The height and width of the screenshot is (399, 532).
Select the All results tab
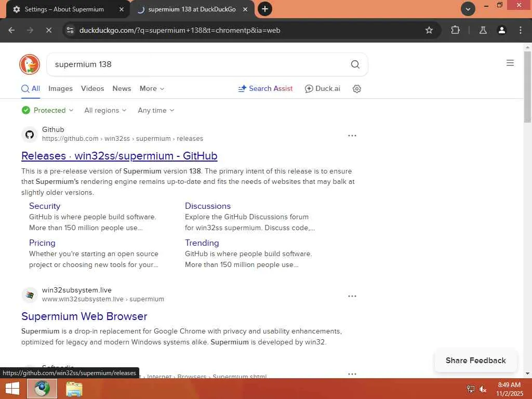tap(31, 88)
